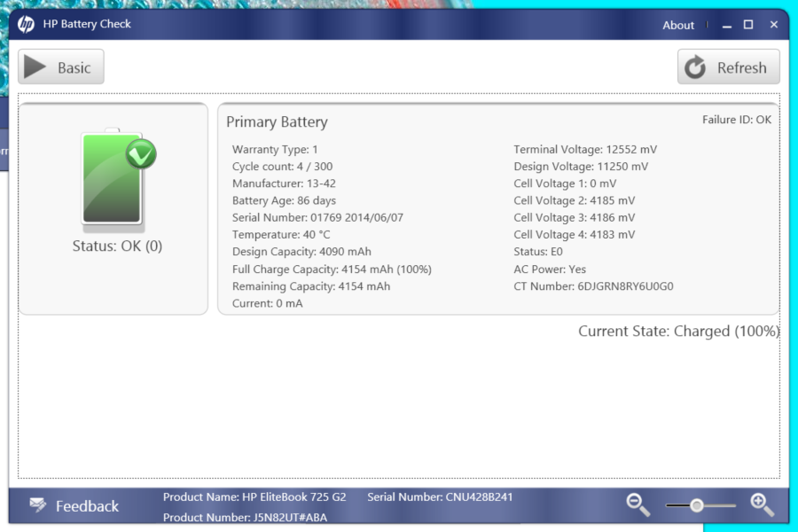Click 'Status: OK (0)' under battery
Viewport: 798px width, 532px height.
pos(117,246)
